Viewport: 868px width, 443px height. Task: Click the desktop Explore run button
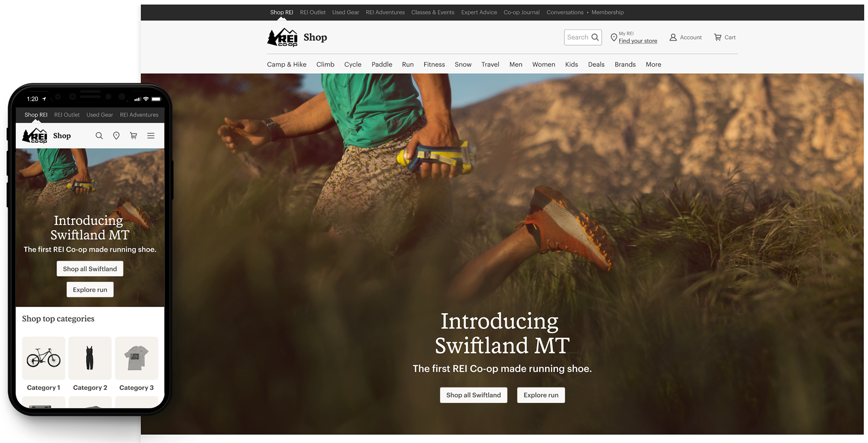point(541,395)
